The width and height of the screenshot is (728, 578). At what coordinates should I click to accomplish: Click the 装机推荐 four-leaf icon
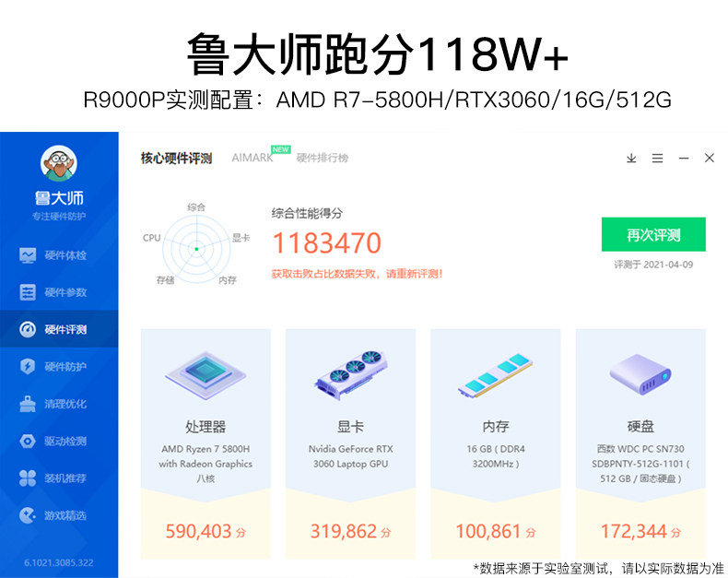point(28,478)
